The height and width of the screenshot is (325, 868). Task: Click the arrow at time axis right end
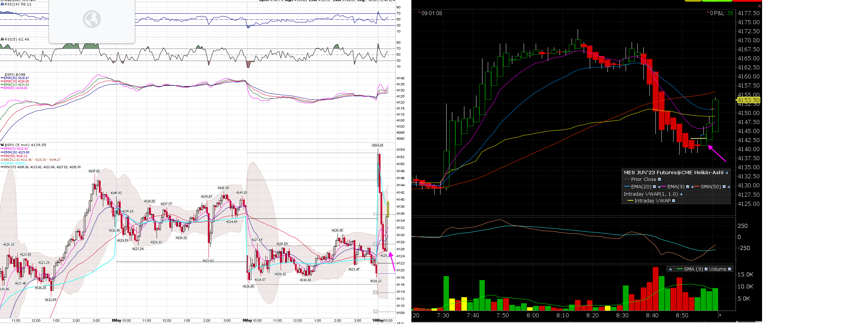[x=720, y=315]
